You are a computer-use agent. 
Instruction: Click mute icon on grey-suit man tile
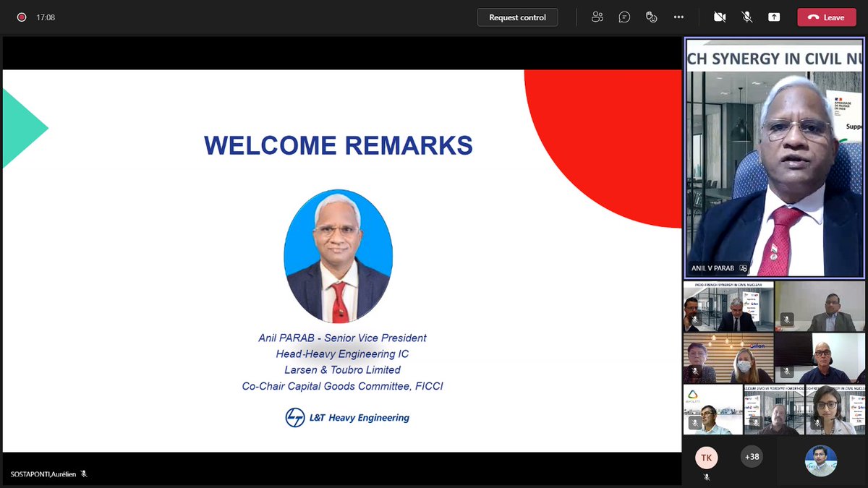787,320
